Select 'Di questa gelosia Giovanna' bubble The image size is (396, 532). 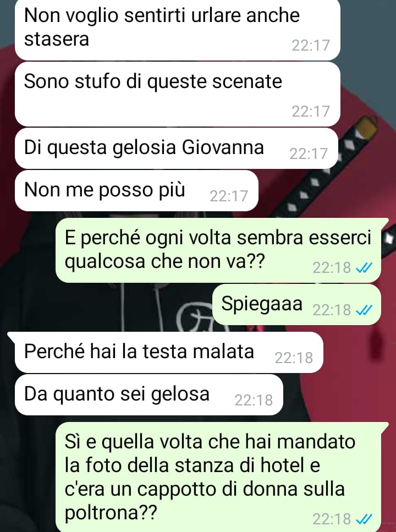coord(177,149)
